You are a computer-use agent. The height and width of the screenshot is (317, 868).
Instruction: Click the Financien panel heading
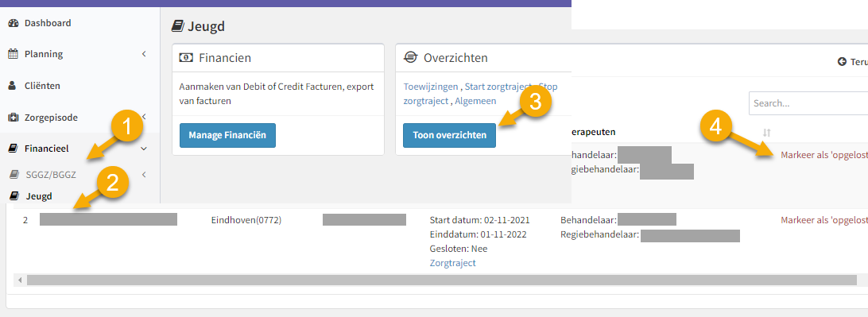pyautogui.click(x=225, y=57)
